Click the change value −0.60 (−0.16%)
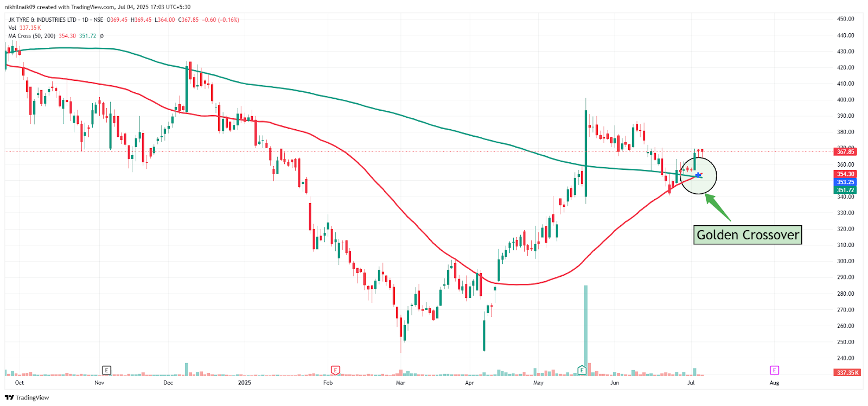 click(x=221, y=20)
